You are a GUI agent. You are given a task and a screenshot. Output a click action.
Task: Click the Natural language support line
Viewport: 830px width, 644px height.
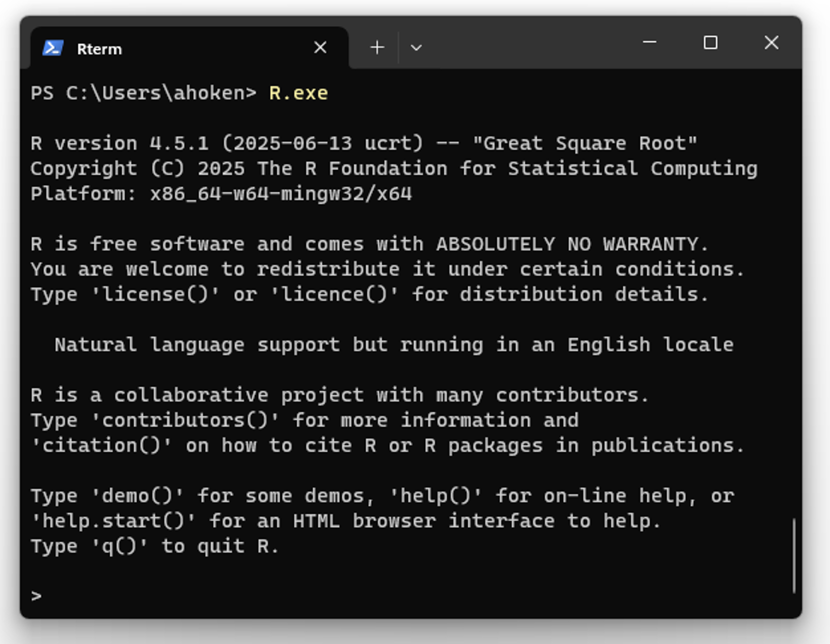393,344
